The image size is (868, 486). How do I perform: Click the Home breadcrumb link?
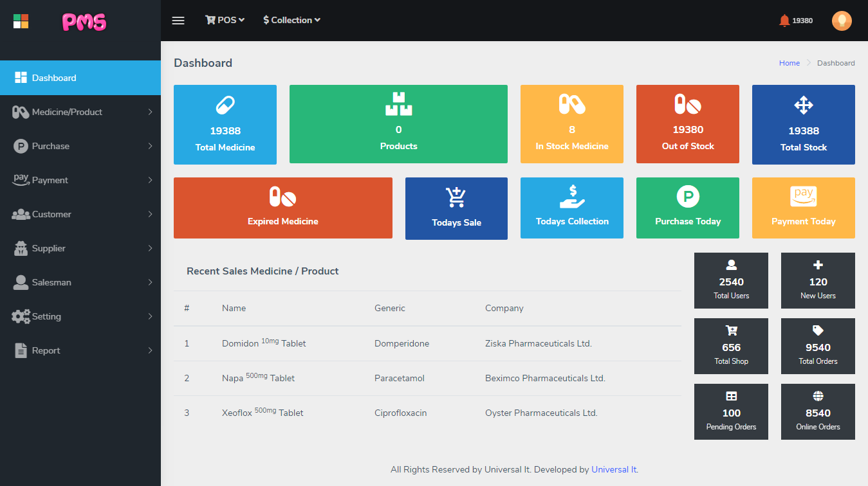coord(789,63)
